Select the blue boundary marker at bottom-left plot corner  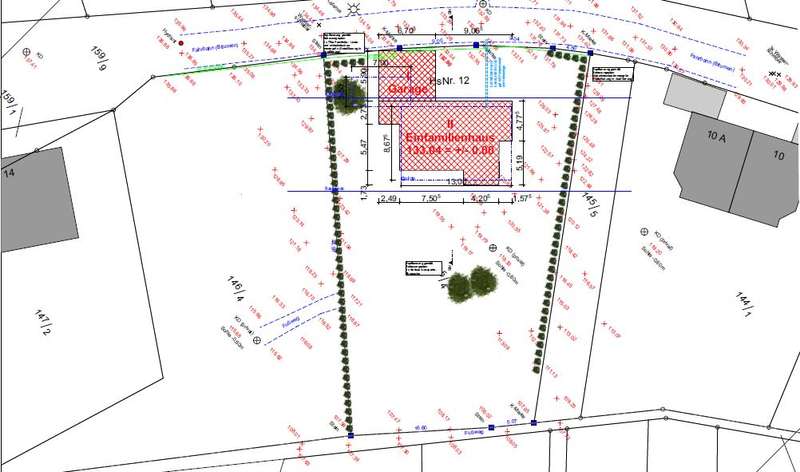pyautogui.click(x=350, y=435)
